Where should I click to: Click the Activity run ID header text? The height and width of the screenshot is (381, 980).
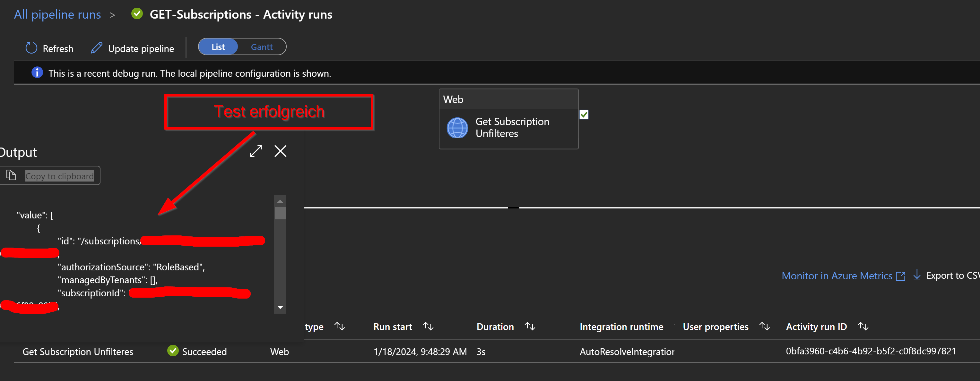[816, 326]
